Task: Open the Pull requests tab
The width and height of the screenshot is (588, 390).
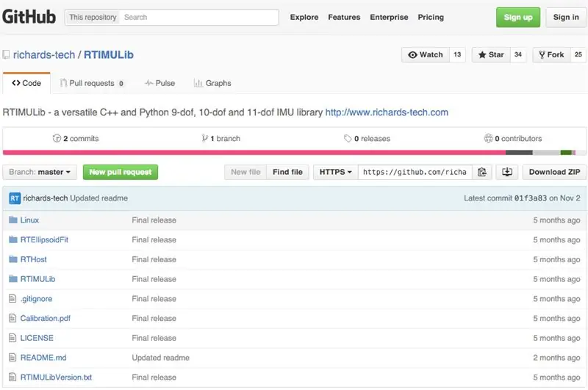Action: click(92, 83)
